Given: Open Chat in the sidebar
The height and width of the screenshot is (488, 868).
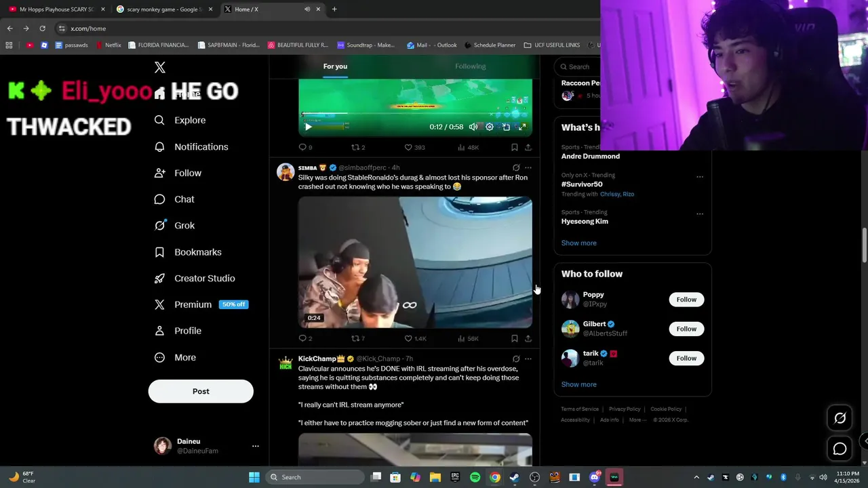Looking at the screenshot, I should 174,199.
